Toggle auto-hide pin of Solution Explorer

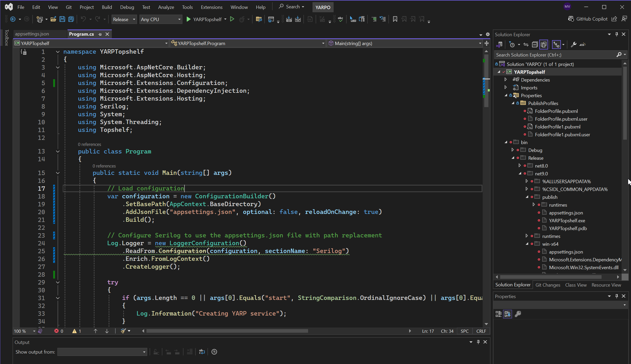617,34
